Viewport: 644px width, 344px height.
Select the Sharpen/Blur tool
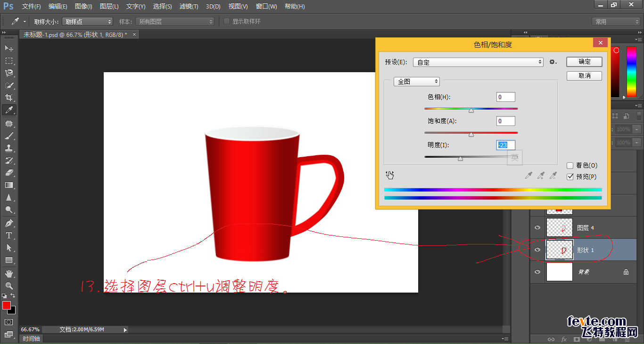9,197
